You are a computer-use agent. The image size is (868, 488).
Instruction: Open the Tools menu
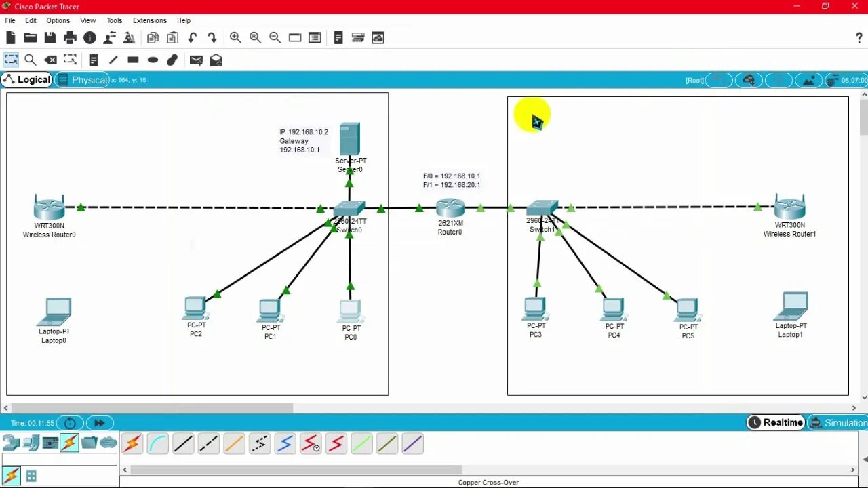click(x=115, y=20)
